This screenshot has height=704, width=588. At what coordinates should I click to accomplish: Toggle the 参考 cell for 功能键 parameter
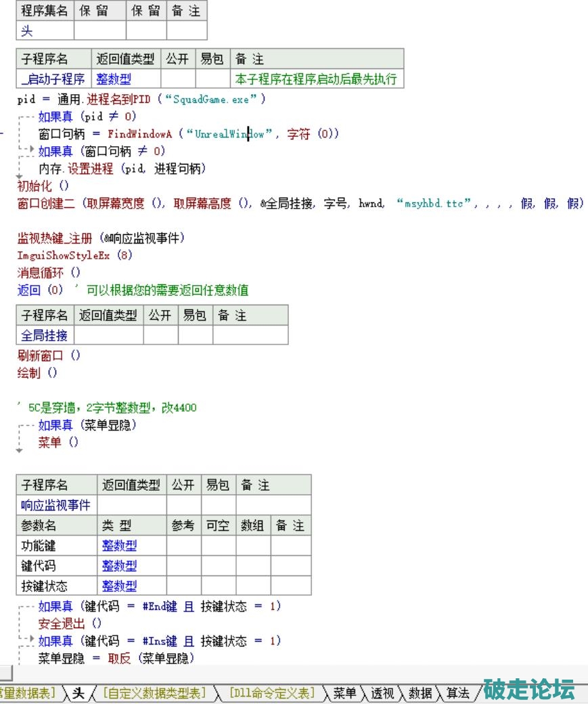pos(183,546)
